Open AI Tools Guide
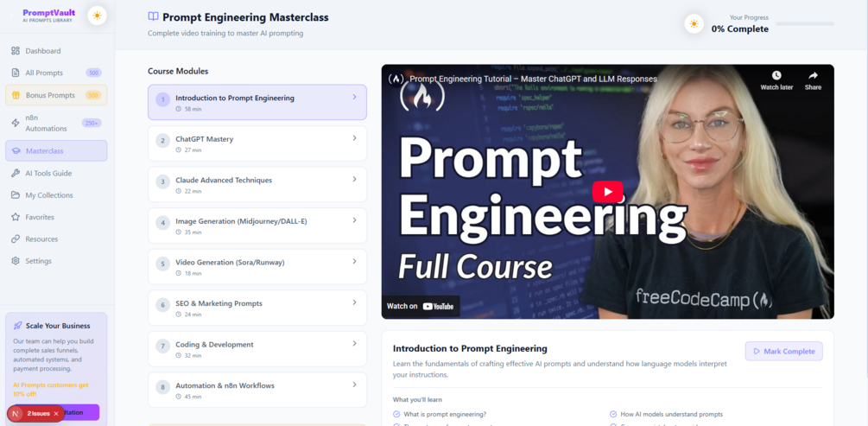 (56, 174)
